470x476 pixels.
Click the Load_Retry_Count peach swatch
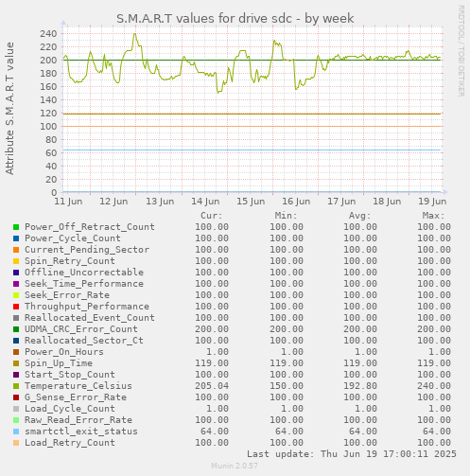pos(16,443)
